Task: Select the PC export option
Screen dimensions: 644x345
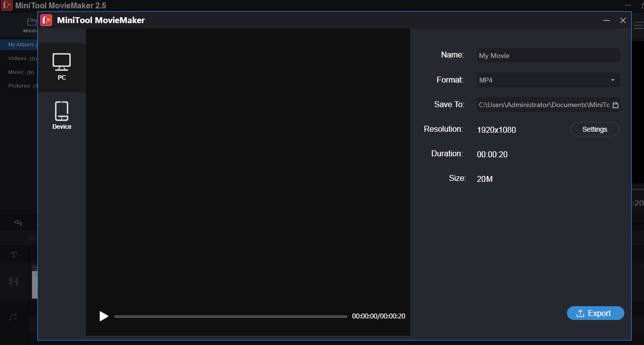Action: coord(61,67)
